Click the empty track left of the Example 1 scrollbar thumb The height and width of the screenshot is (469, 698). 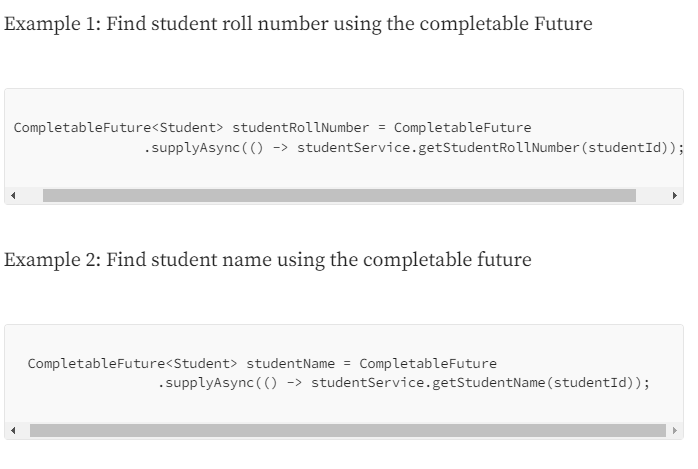(x=31, y=195)
